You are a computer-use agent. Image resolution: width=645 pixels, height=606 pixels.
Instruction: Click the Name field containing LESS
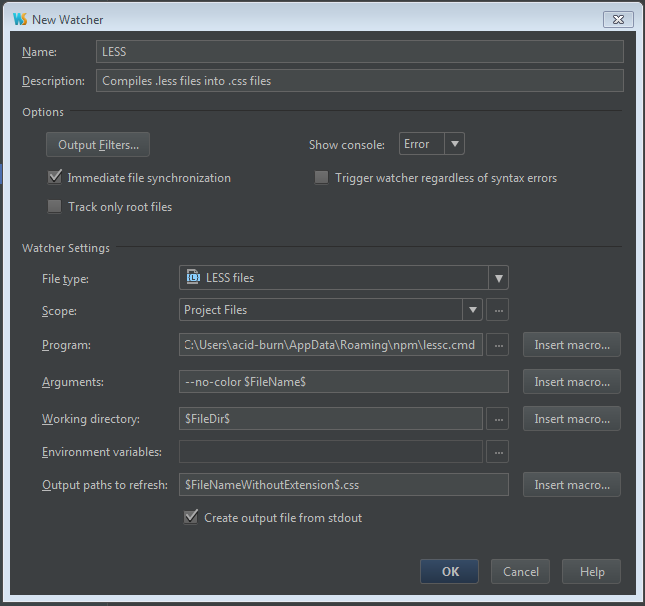tap(360, 52)
